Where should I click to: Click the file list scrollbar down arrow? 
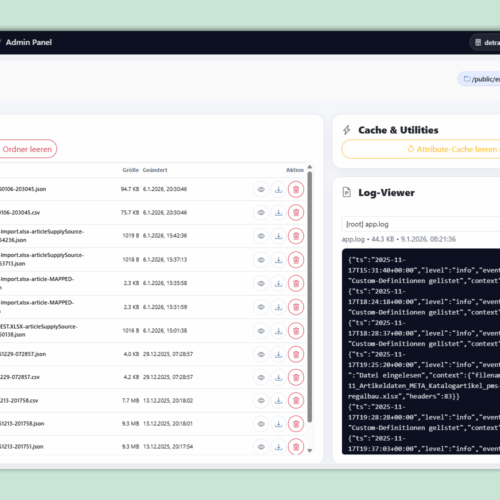[x=310, y=451]
